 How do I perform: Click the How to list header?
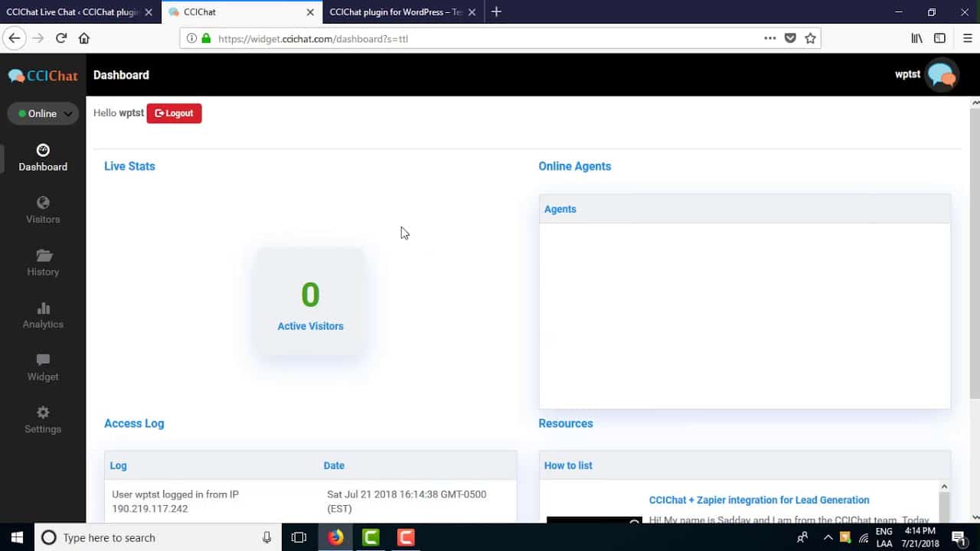pos(744,465)
